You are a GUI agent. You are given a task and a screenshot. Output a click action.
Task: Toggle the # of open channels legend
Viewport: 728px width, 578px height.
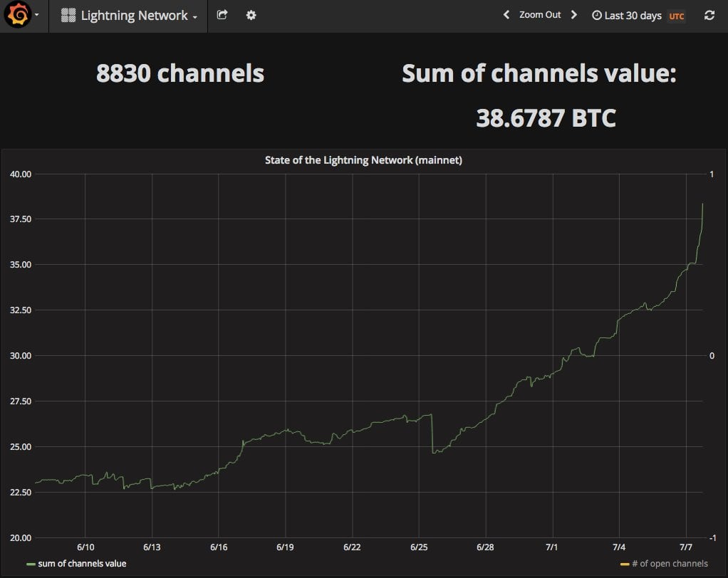(x=670, y=564)
